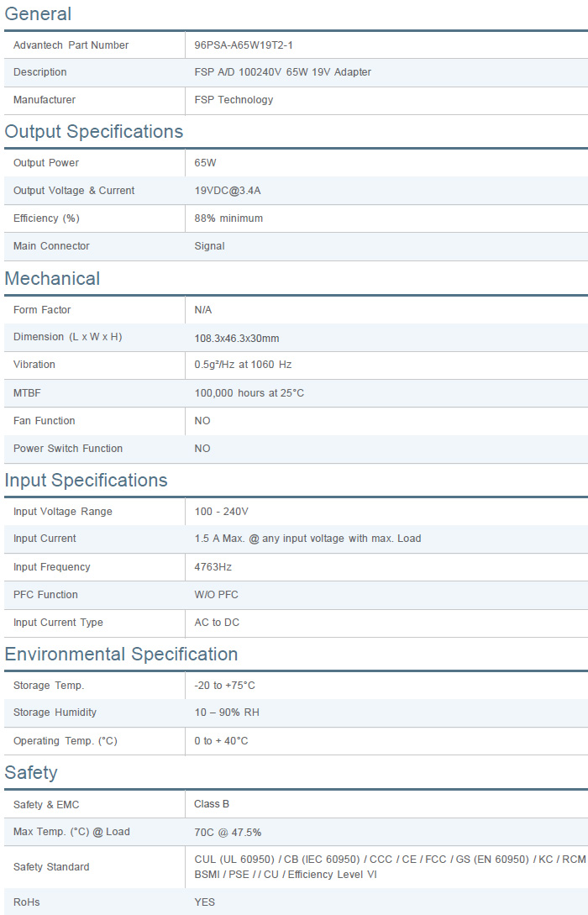Viewport: 588px width, 915px height.
Task: Click the Main Connector label
Action: pyautogui.click(x=51, y=246)
